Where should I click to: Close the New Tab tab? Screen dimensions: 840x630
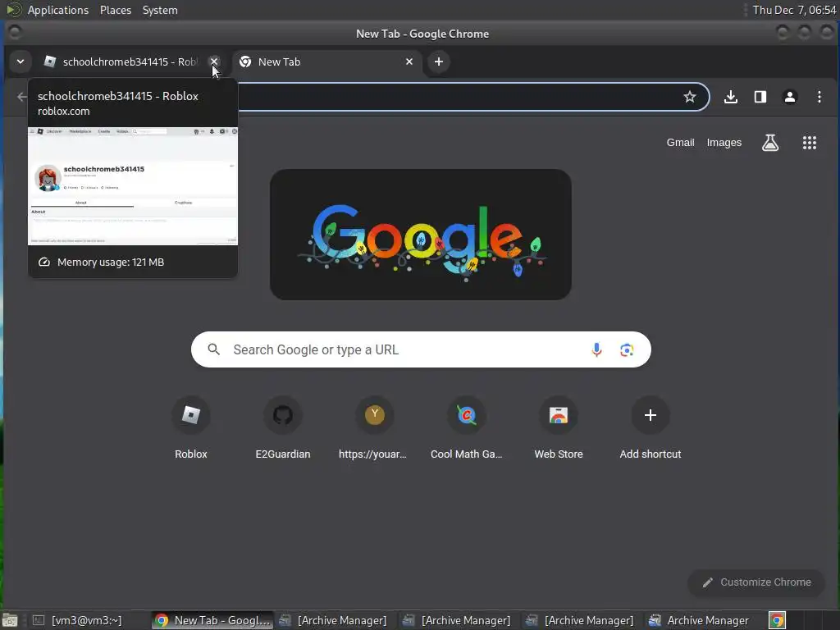tap(409, 62)
